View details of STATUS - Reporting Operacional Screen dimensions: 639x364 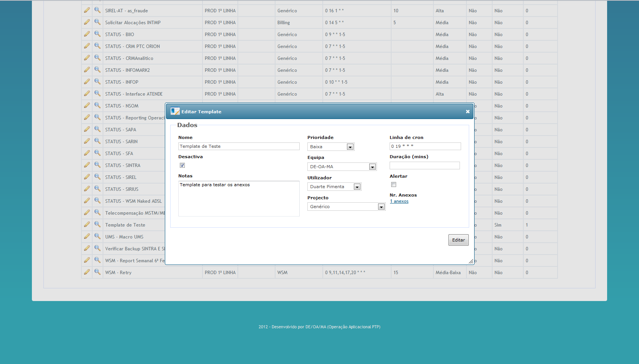[98, 117]
